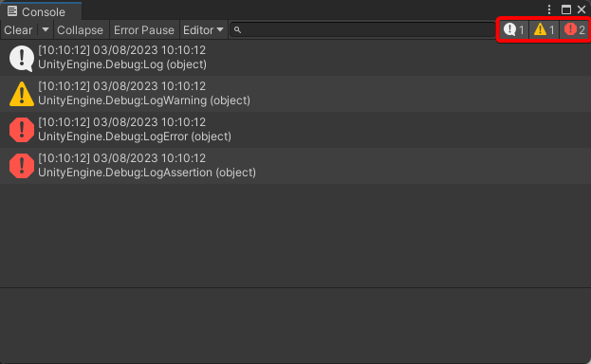Enable Error Pause
Screen dimensions: 591x364
(144, 29)
